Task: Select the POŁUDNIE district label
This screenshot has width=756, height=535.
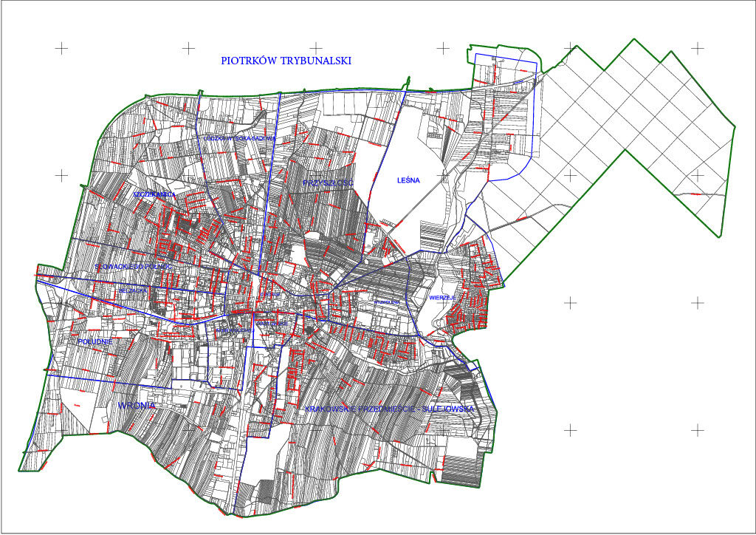Action: [x=95, y=341]
